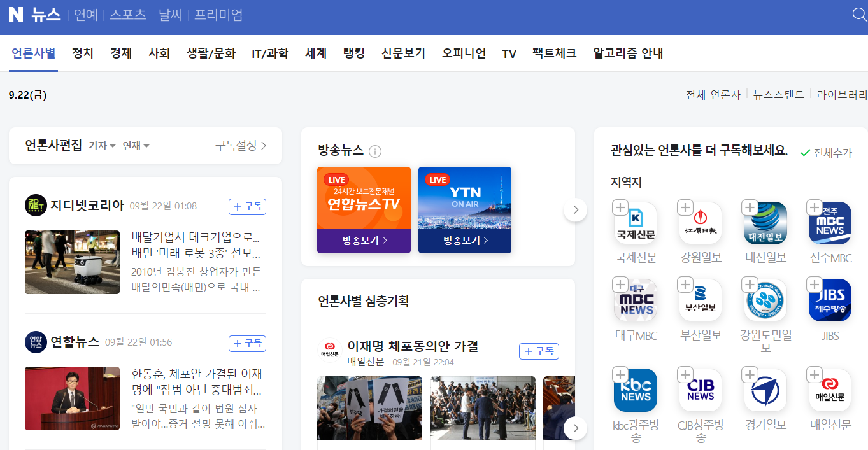This screenshot has width=868, height=450.
Task: Check 전체추가 to add all publishers
Action: (826, 153)
